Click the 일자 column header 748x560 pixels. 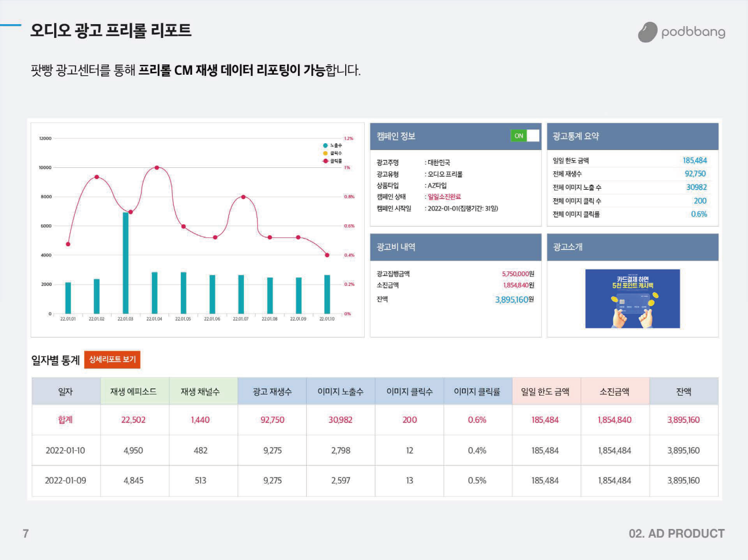tap(66, 392)
